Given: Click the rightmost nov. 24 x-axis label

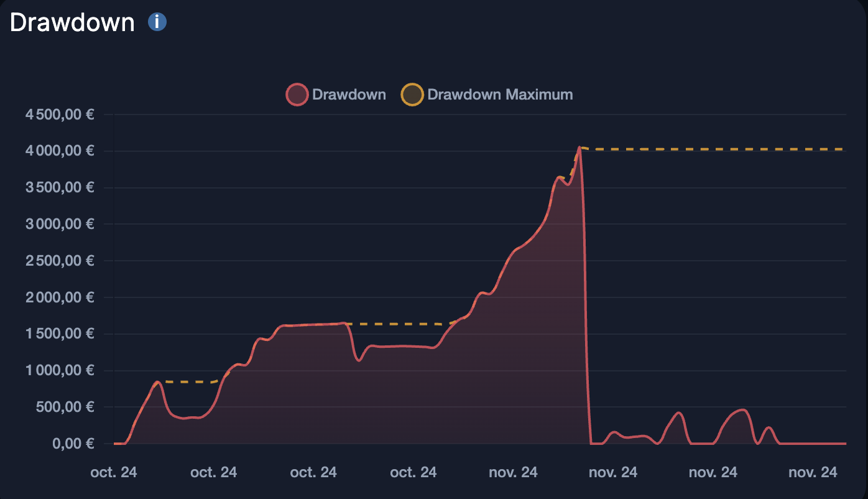Looking at the screenshot, I should click(812, 472).
